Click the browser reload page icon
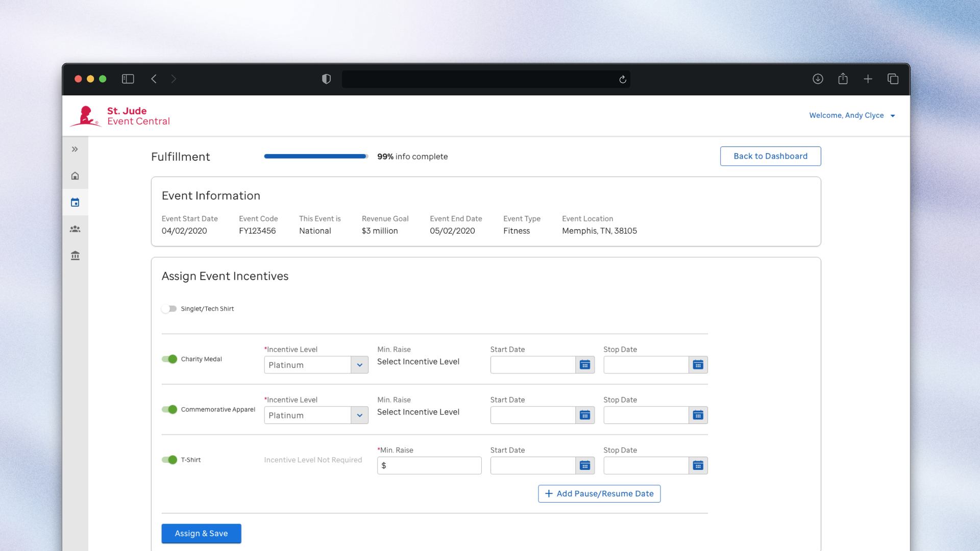Image resolution: width=980 pixels, height=551 pixels. [622, 79]
